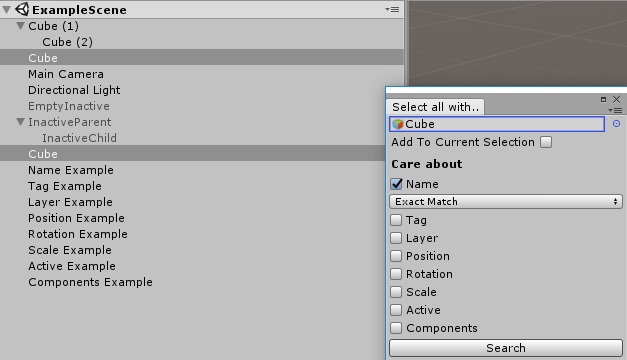Uncheck the Name checkbox
Viewport: 627px width, 360px height.
[396, 184]
